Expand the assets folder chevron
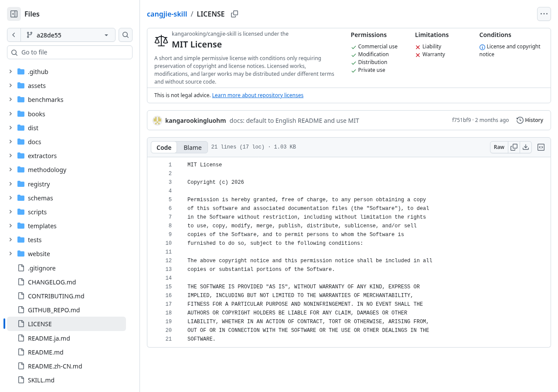The height and width of the screenshot is (392, 558). tap(10, 85)
